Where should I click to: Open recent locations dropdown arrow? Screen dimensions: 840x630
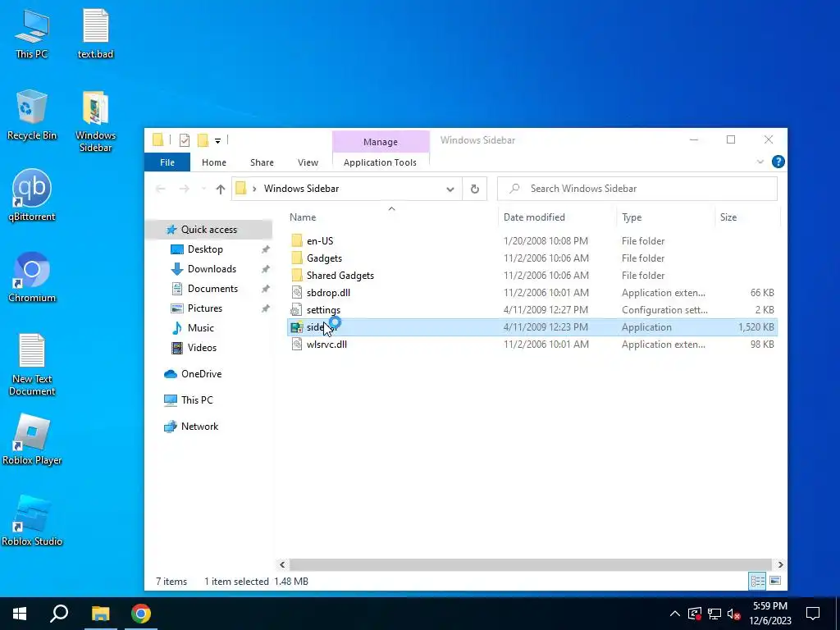203,189
